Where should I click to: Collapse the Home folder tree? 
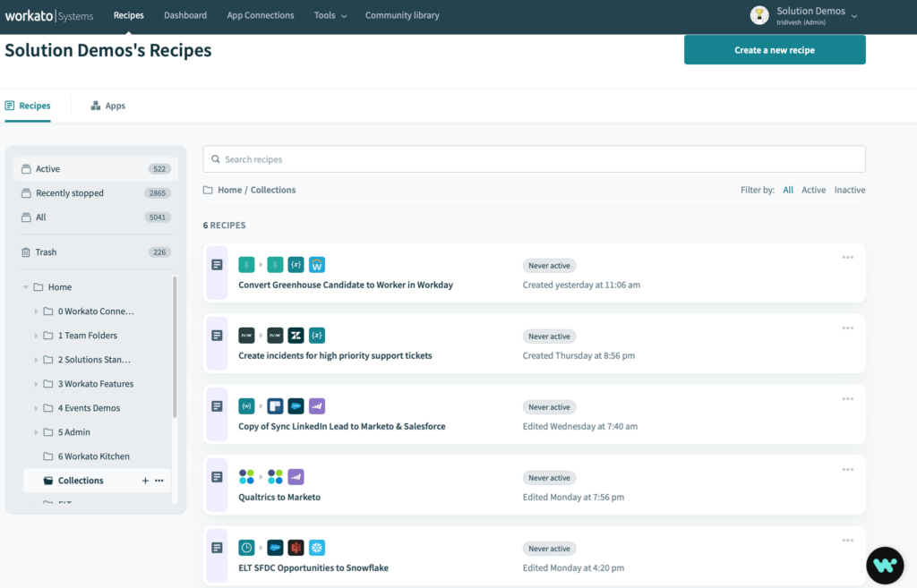click(x=26, y=285)
